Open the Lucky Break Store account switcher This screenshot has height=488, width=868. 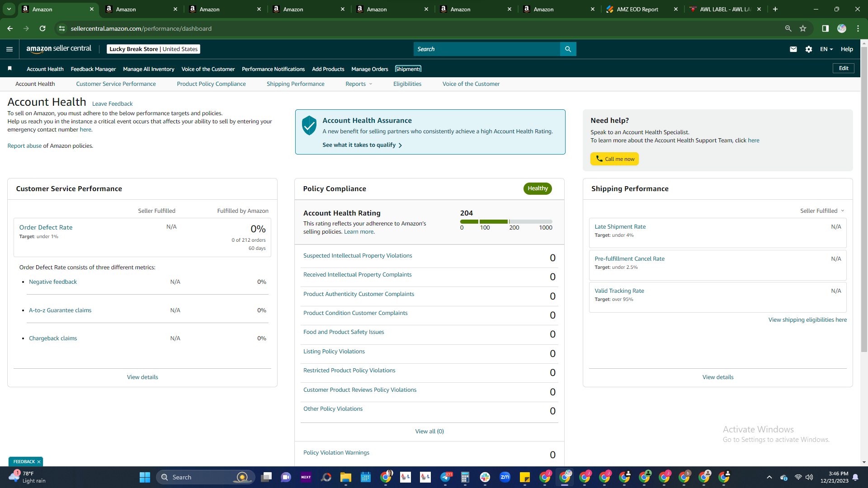click(153, 49)
